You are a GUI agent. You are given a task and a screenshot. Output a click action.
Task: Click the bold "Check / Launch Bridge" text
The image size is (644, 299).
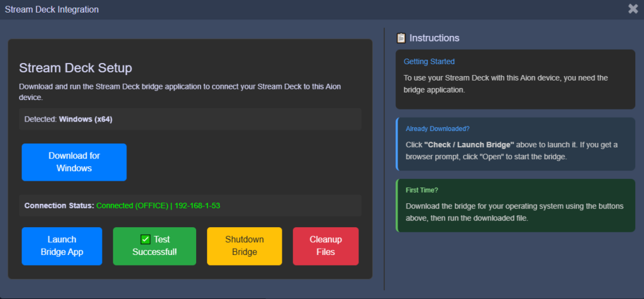point(469,144)
